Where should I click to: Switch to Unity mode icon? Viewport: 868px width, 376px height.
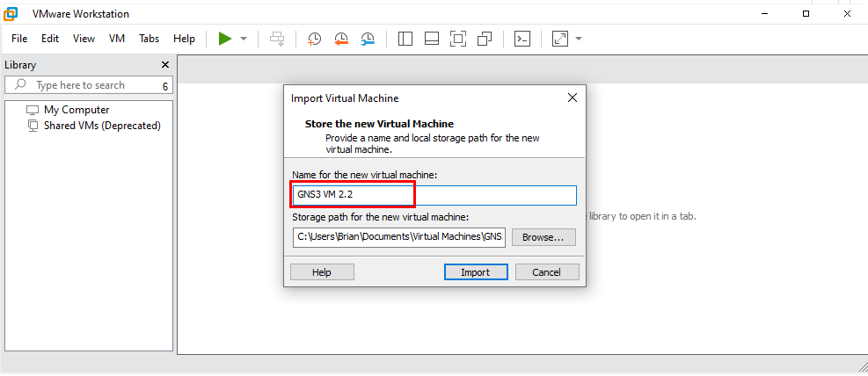(485, 39)
